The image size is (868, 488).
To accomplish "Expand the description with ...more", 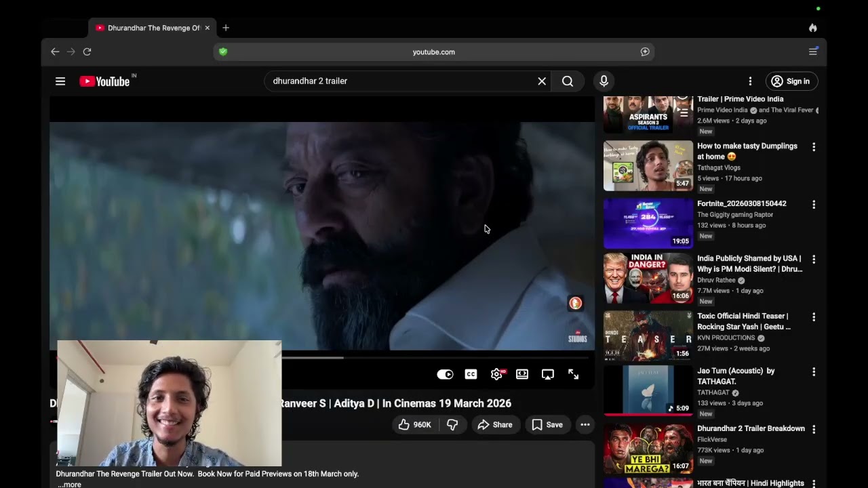I will pos(69,484).
